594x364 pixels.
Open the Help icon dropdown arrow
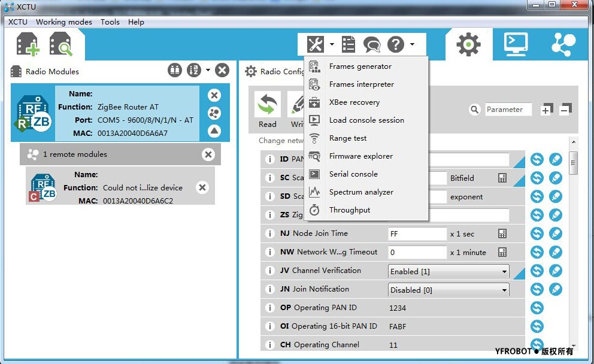point(413,44)
